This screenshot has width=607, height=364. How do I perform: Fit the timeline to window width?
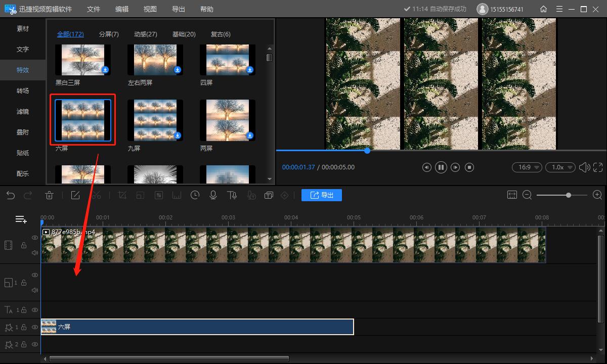(x=512, y=195)
